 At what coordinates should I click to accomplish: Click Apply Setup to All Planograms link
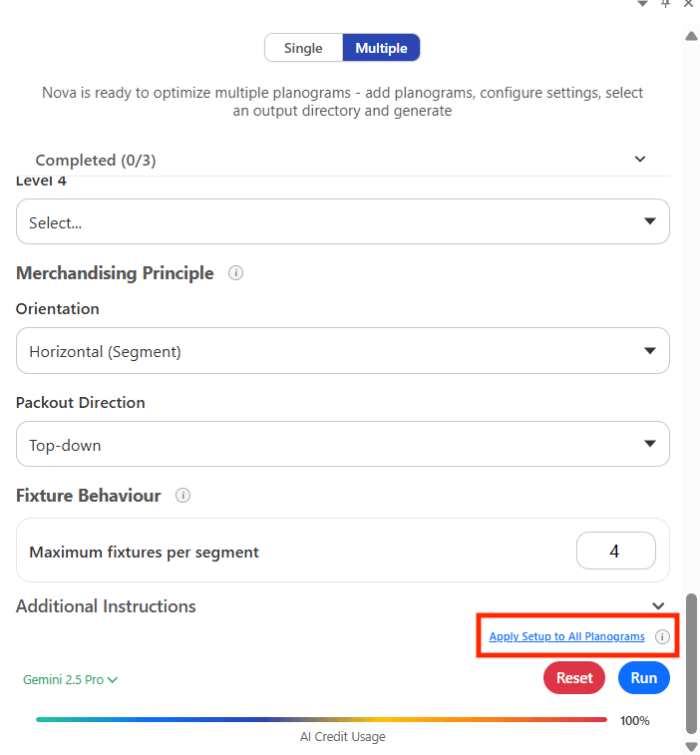566,636
